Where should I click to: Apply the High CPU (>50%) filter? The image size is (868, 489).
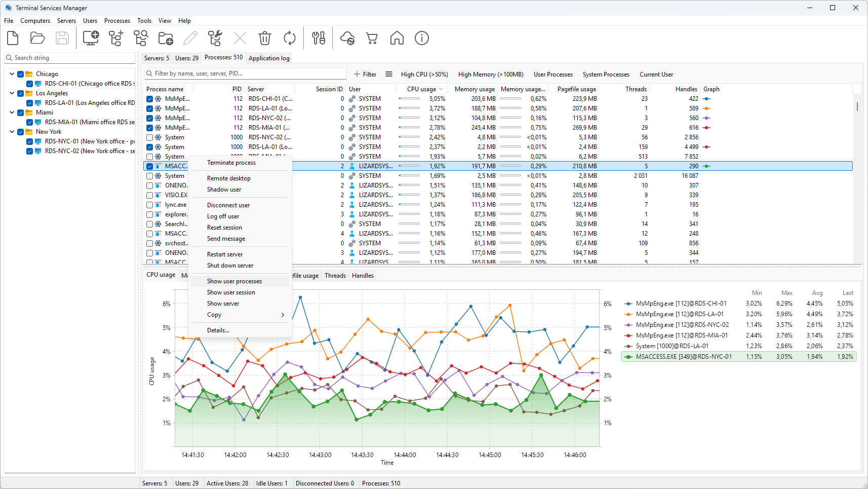tap(424, 74)
